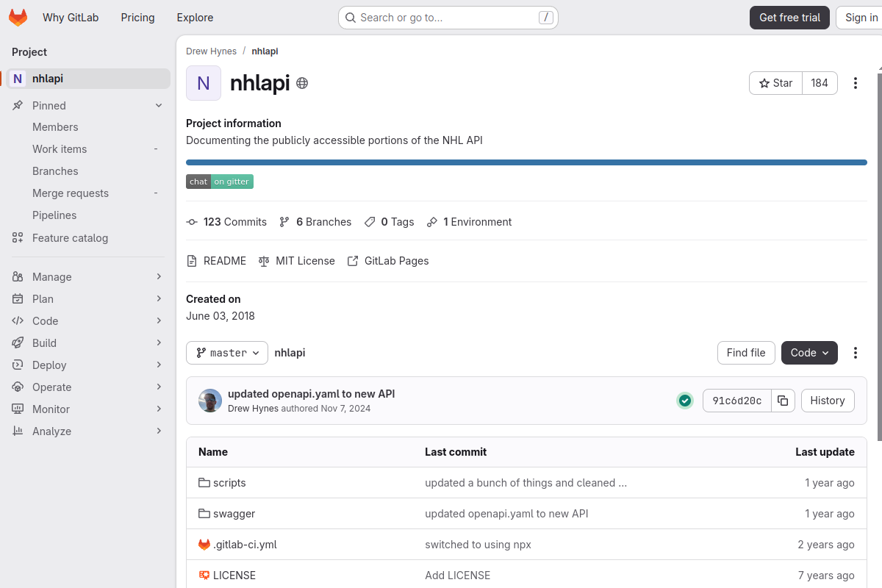This screenshot has width=882, height=588.
Task: Click the blue repository language bar
Action: click(x=526, y=162)
